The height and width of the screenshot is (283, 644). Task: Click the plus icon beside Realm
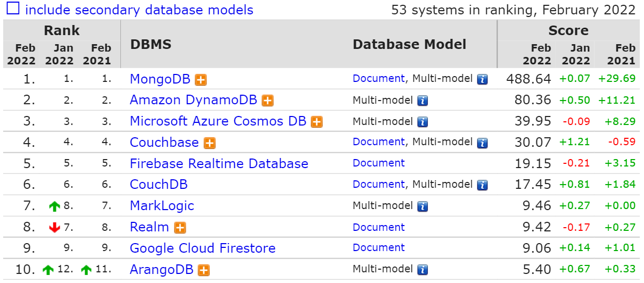pos(180,228)
